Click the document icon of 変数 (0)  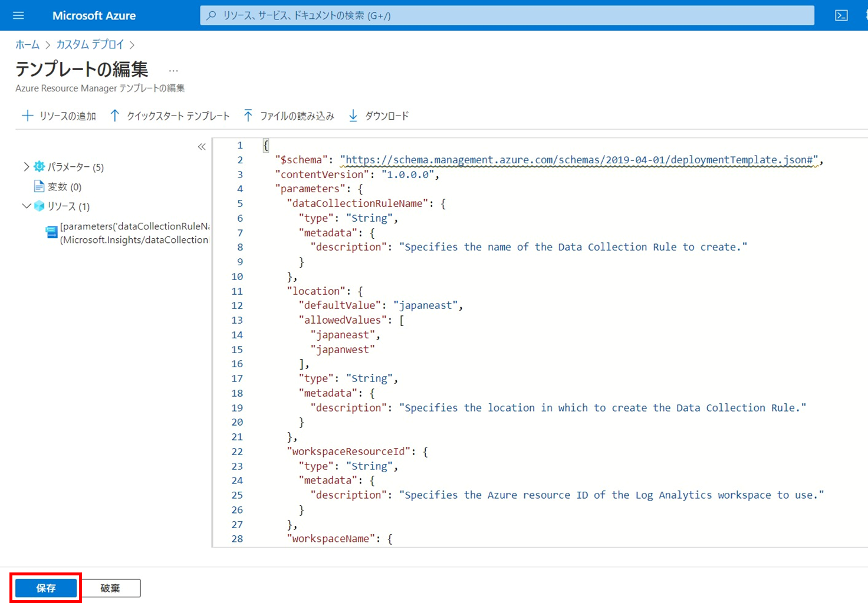(x=40, y=186)
